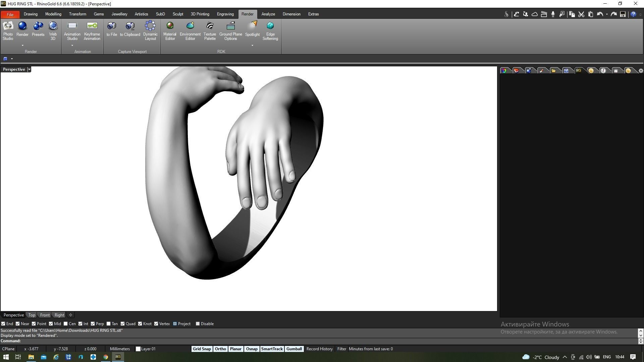Viewport: 644px width, 362px height.
Task: Expand the Render button dropdown arrow
Action: pyautogui.click(x=22, y=45)
